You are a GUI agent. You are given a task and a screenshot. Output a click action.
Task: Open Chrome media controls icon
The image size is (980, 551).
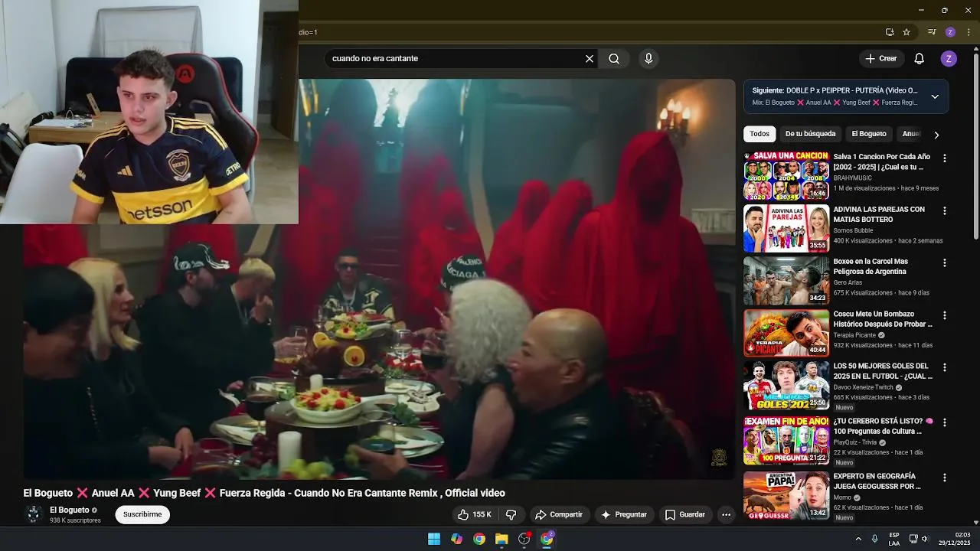tap(932, 32)
